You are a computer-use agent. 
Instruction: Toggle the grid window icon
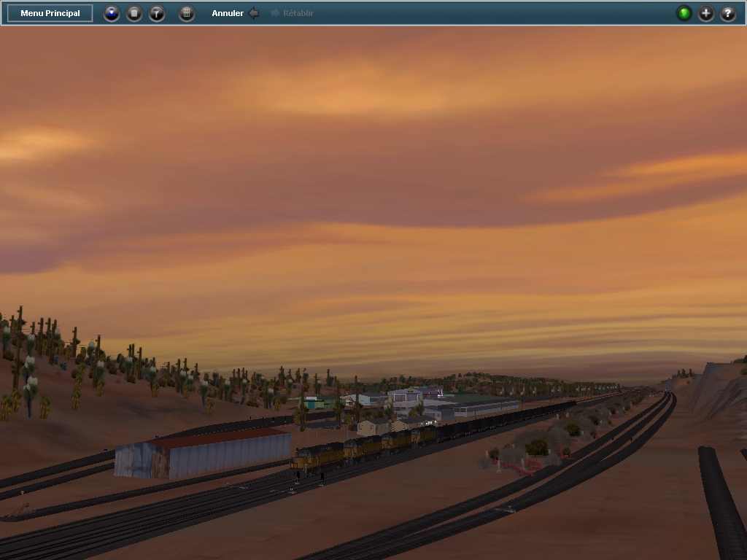187,13
